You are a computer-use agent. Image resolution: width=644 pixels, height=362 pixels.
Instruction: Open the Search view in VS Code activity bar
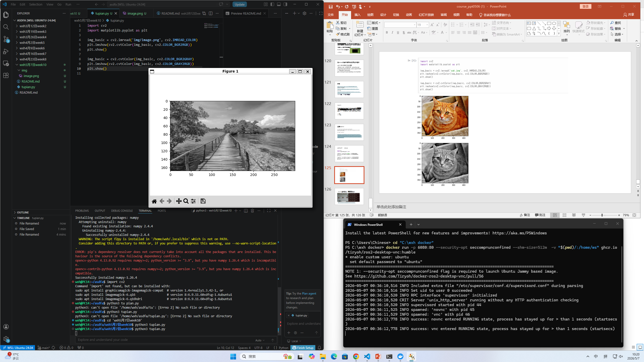[6, 27]
